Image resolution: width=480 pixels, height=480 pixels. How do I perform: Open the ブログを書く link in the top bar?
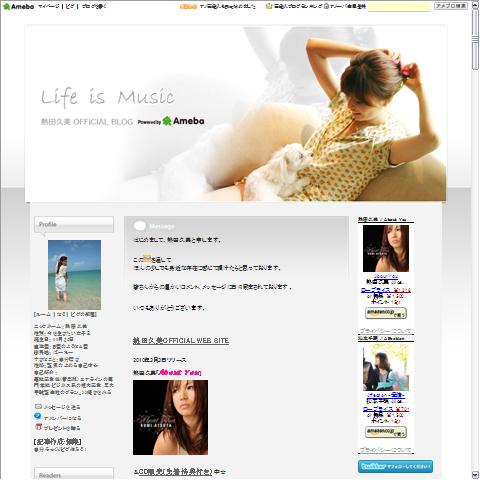(x=94, y=6)
